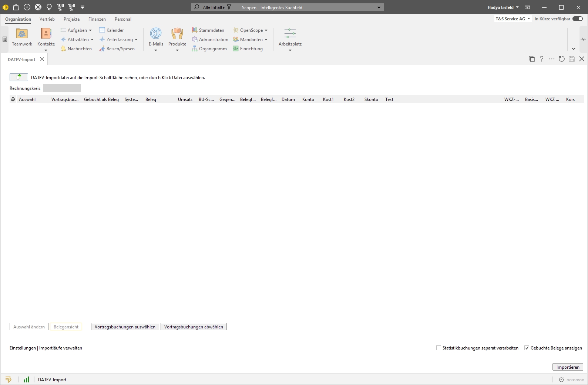Select the Organisation ribbon tab
This screenshot has width=588, height=385.
(18, 19)
